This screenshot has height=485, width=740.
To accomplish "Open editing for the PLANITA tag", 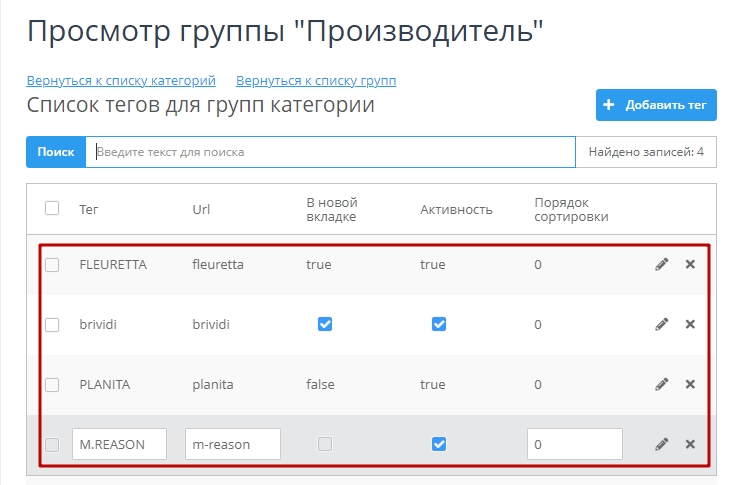I will click(661, 385).
